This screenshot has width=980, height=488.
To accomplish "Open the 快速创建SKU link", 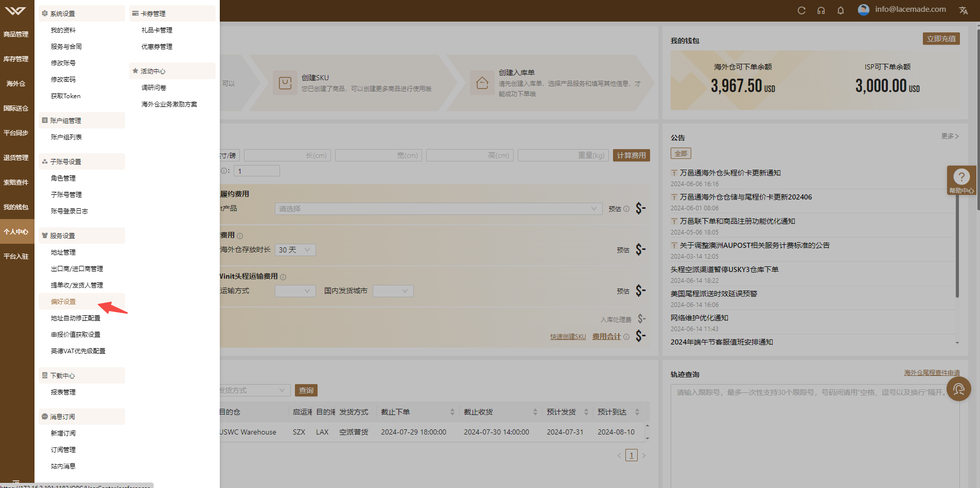I will click(x=568, y=337).
